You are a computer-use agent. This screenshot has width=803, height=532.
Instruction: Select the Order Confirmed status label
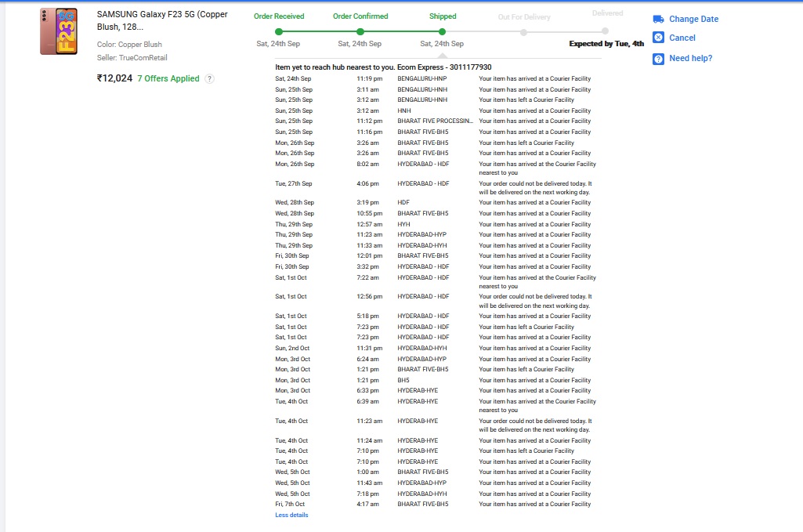(x=360, y=16)
